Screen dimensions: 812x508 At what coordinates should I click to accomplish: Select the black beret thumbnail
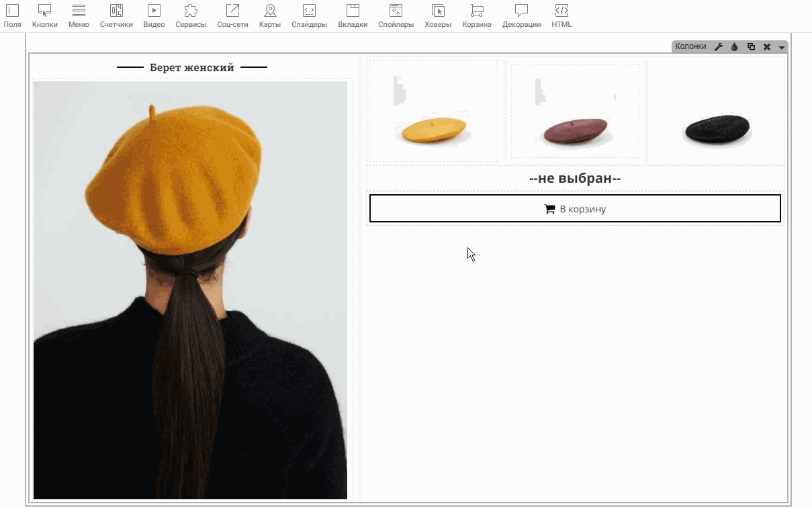[716, 112]
